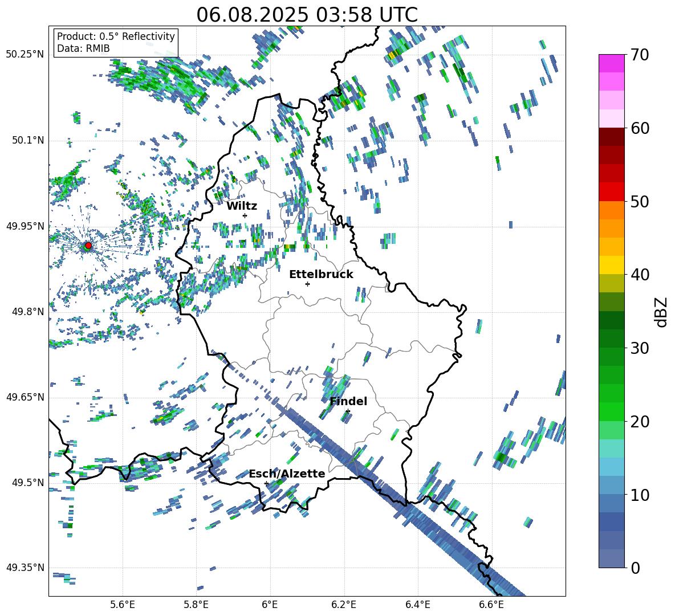Click the 20 value on colorbar
Screen dimensions: 675x616
[640, 422]
